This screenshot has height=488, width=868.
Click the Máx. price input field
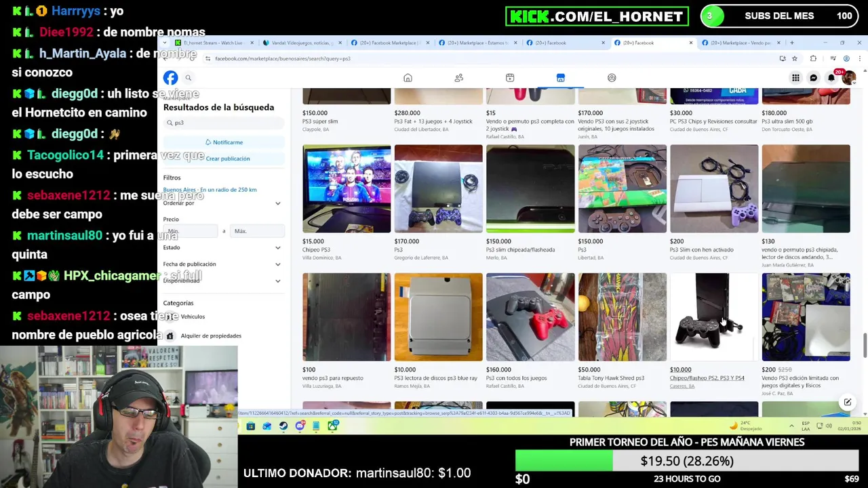[x=257, y=231]
